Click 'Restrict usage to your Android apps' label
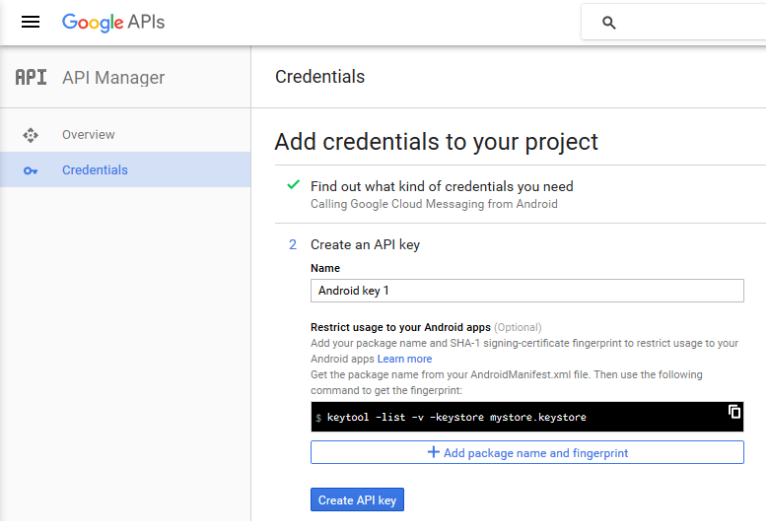The width and height of the screenshot is (768, 532). point(400,327)
